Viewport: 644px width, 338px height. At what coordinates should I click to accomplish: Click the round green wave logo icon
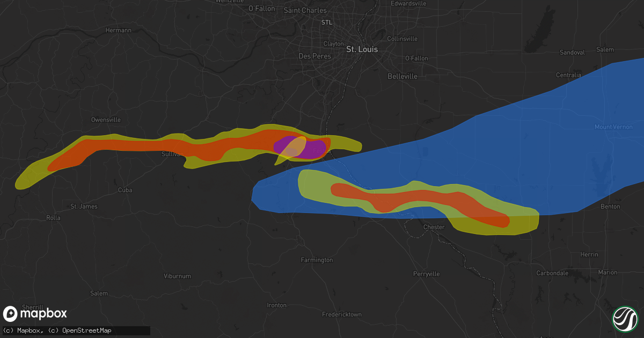[x=625, y=319]
